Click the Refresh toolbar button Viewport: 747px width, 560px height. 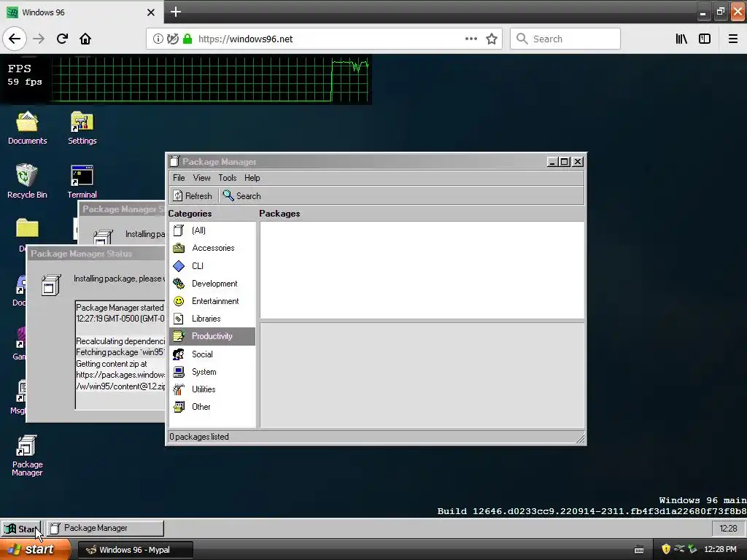193,195
